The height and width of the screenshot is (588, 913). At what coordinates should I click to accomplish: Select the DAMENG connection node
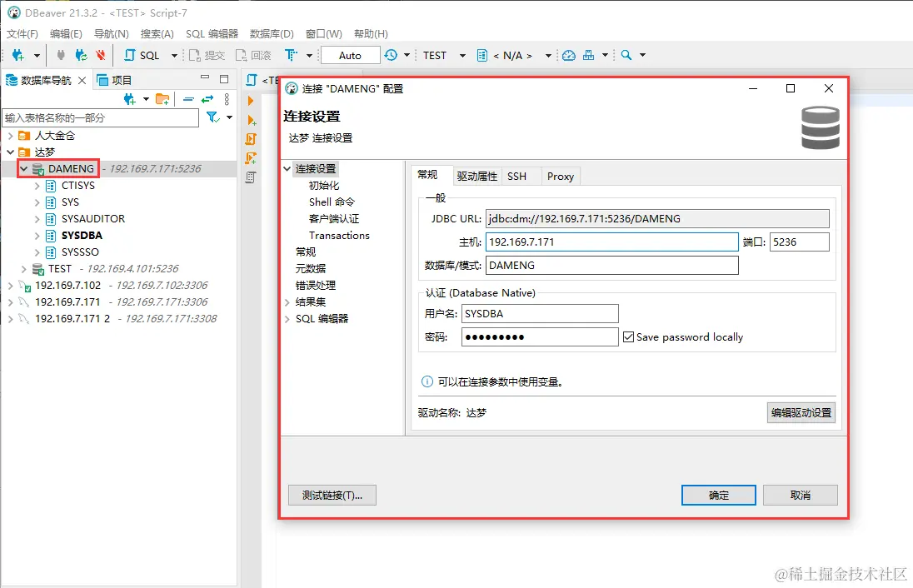[x=71, y=169]
